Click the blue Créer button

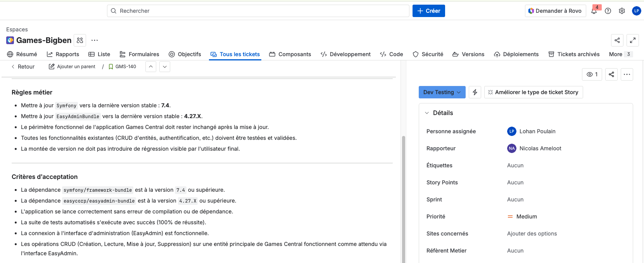click(x=428, y=11)
